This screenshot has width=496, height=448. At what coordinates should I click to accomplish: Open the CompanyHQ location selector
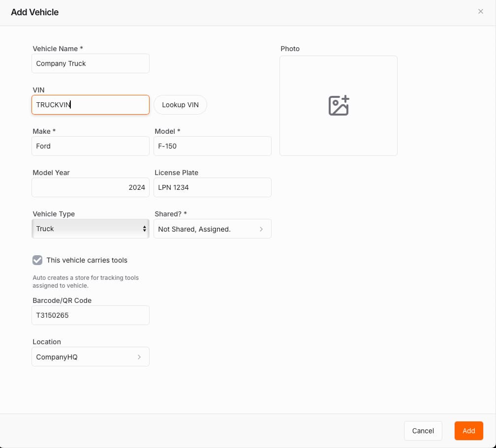coord(84,357)
